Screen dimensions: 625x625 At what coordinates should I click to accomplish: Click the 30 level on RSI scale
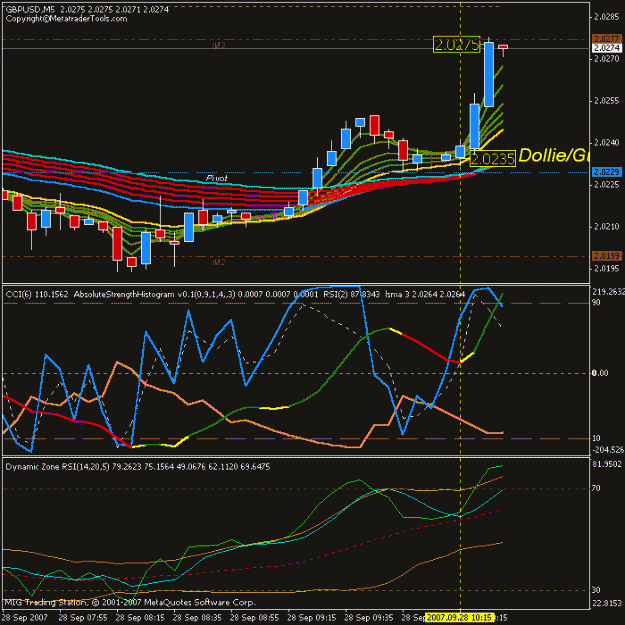[x=597, y=590]
